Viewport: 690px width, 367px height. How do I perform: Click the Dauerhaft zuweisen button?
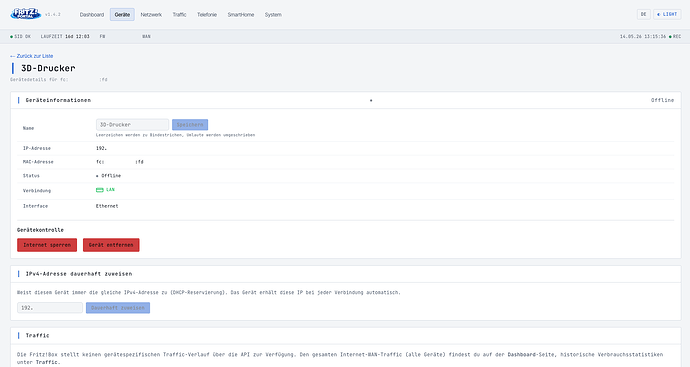coord(118,308)
